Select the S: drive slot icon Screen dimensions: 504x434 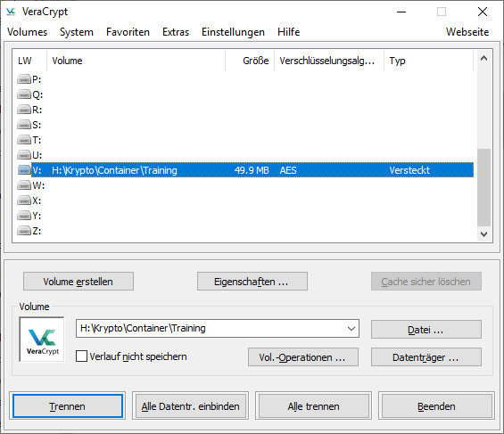click(x=24, y=125)
